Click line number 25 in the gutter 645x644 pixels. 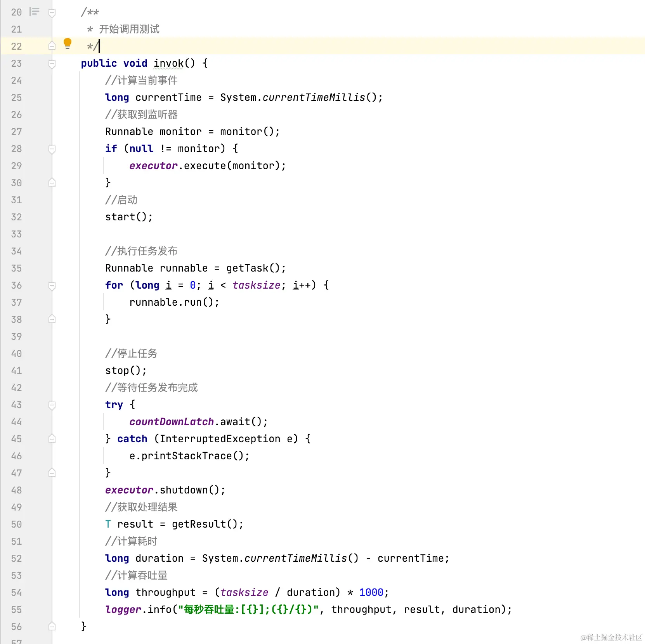click(x=16, y=97)
